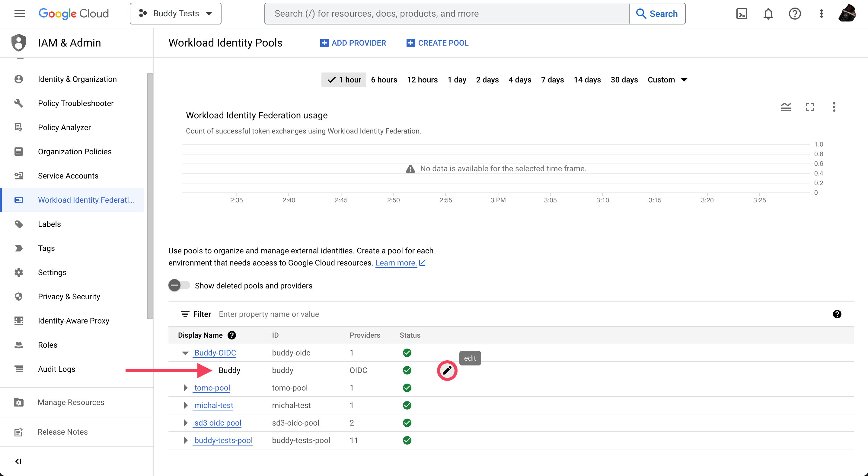Click the Filter list icon
This screenshot has height=476, width=868.
click(x=185, y=314)
